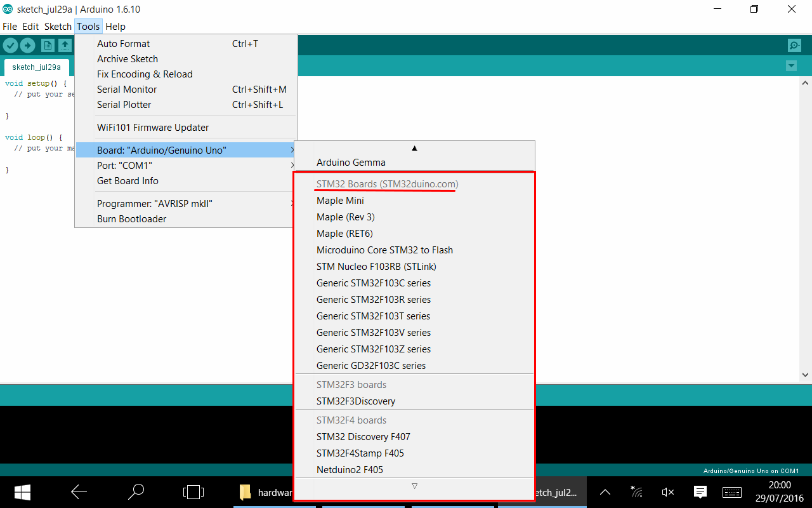
Task: Open taskbar search magnifier
Action: [x=136, y=491]
